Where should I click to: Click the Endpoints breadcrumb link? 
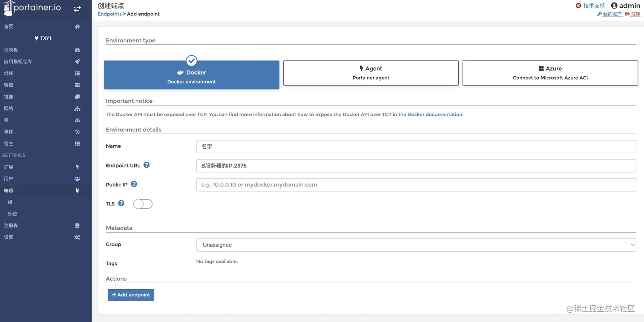tap(109, 14)
